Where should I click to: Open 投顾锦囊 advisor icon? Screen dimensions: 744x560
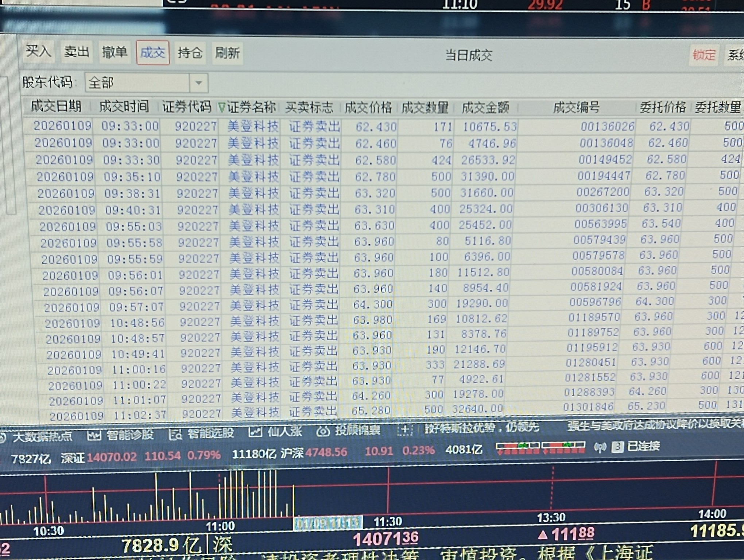[323, 431]
